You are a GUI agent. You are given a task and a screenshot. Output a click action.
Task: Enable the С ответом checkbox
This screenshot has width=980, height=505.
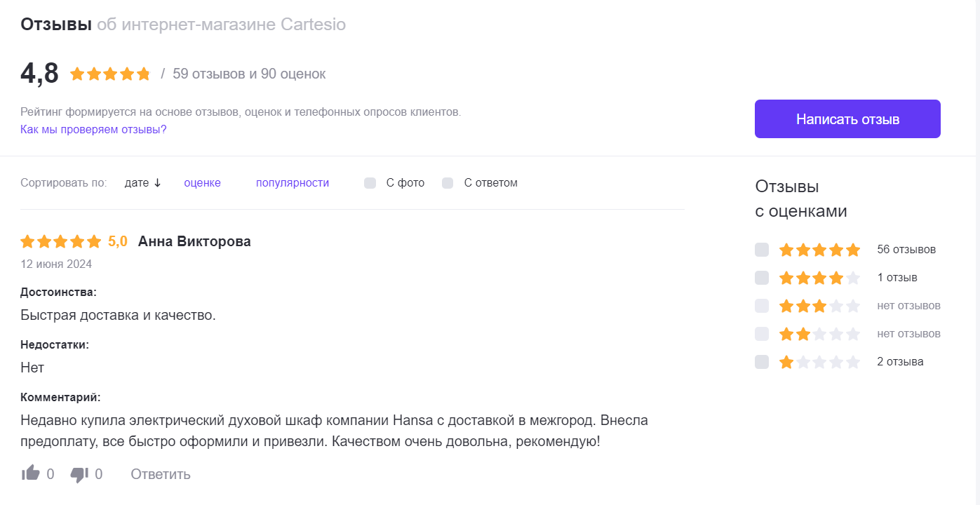click(x=448, y=183)
